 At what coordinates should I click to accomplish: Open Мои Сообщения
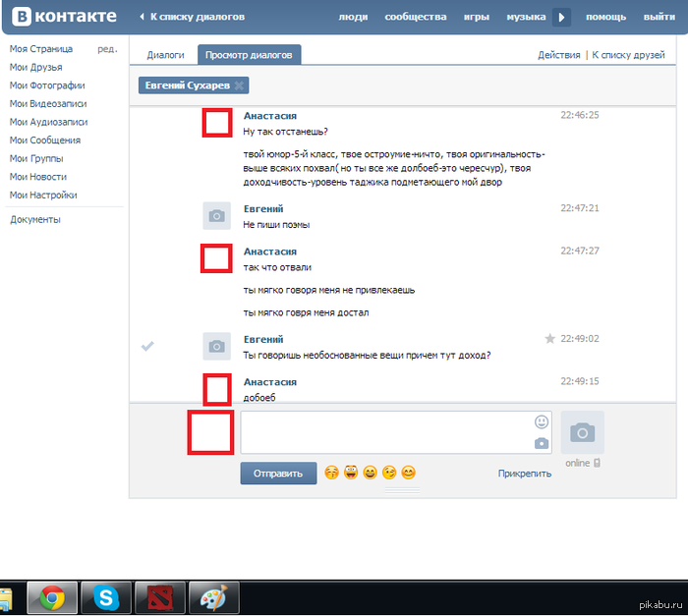[45, 140]
